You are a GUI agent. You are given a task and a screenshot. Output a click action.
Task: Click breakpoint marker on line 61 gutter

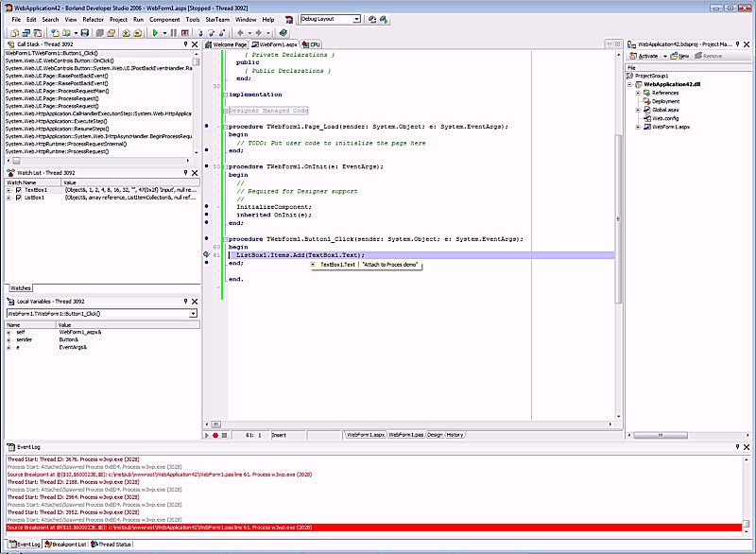tap(207, 254)
